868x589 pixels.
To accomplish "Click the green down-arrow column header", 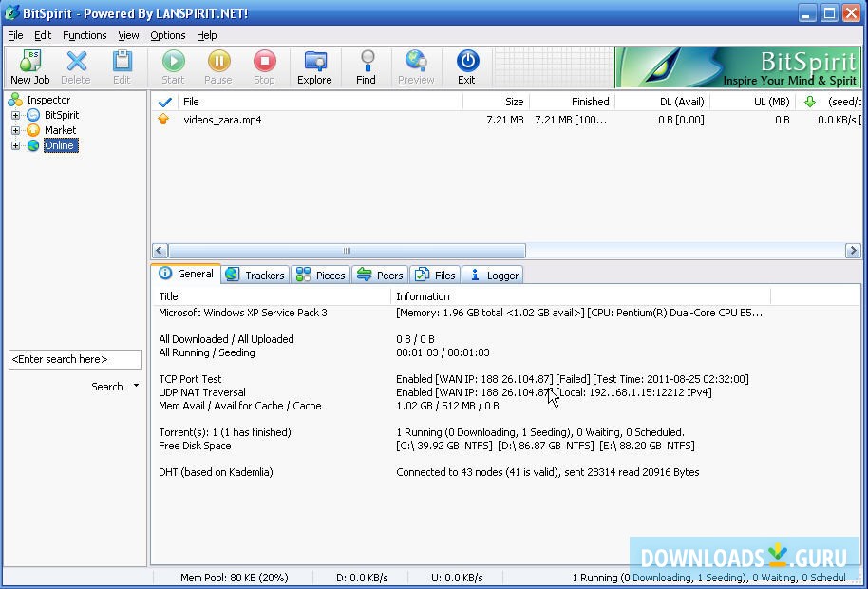I will click(x=810, y=102).
